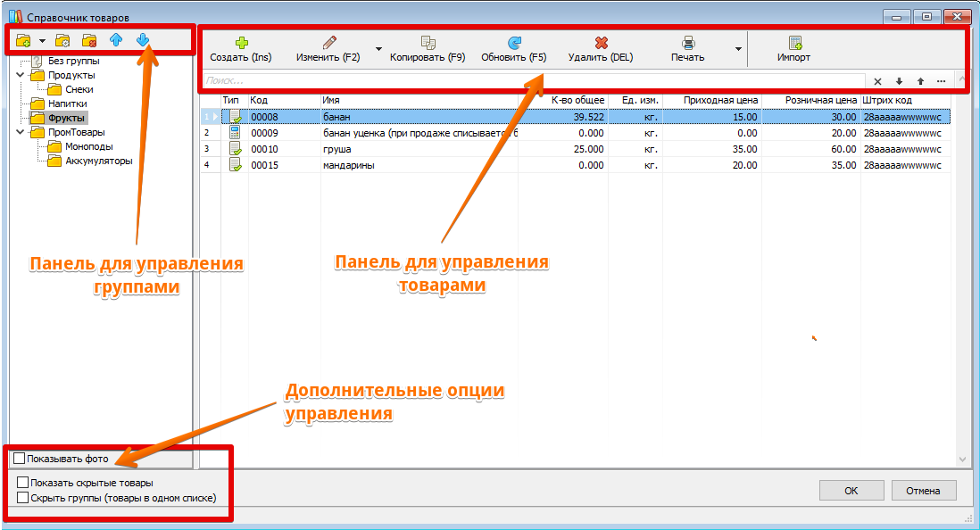Screen dimensions: 980x530
Task: Click the edit group folder icon
Action: 62,41
